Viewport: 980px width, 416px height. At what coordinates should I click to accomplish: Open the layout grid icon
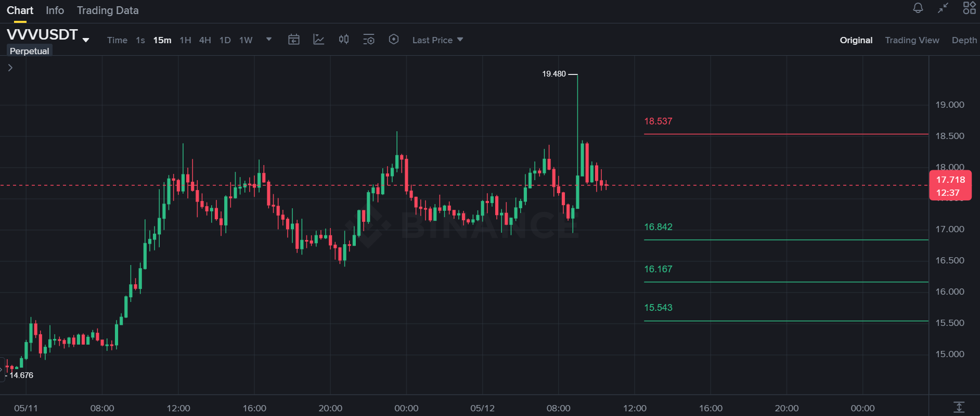(x=969, y=8)
